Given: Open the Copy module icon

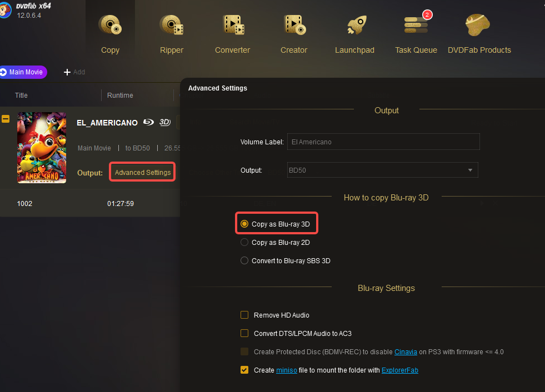Looking at the screenshot, I should click(x=110, y=24).
